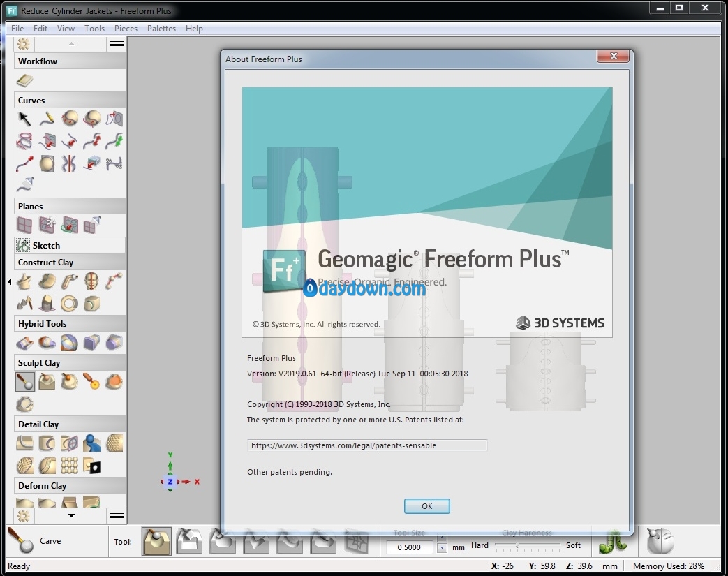Click the Clay Hardness slider
728x576 pixels.
pyautogui.click(x=528, y=545)
